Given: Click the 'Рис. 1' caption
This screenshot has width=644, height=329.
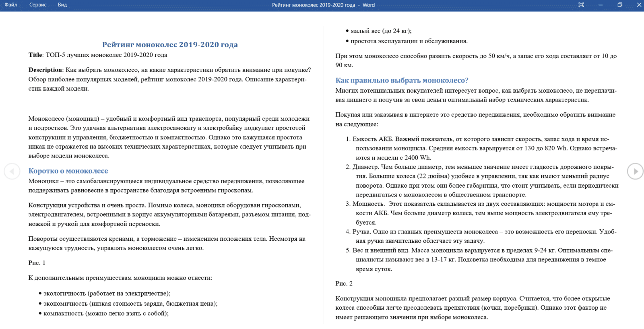Looking at the screenshot, I should [37, 263].
